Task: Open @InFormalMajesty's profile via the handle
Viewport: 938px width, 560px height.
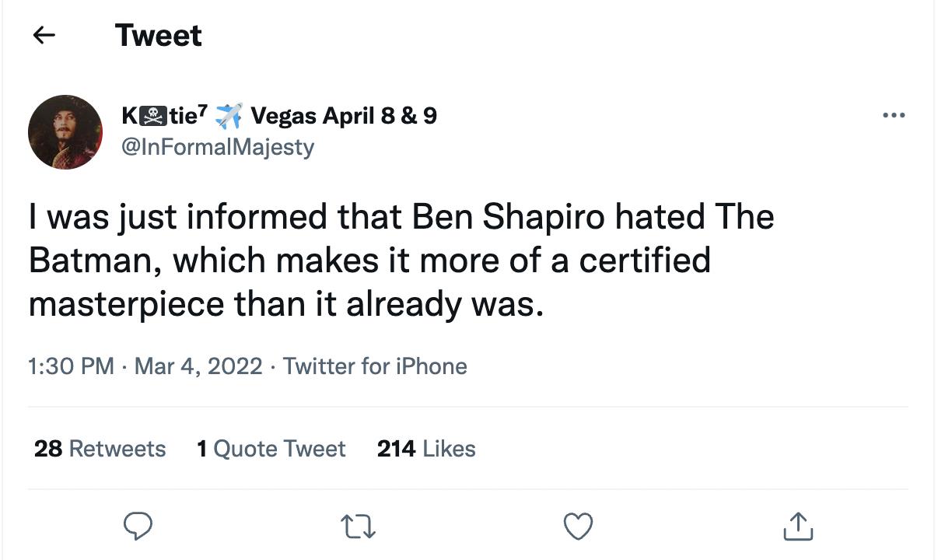Action: coord(218,147)
